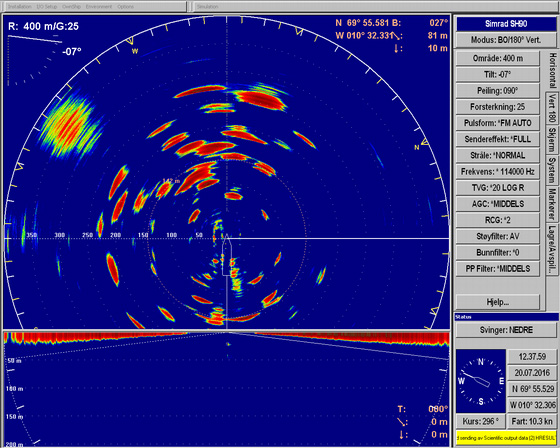The image size is (560, 448).
Task: Click the tilt indicator showing -07°
Action: 72,52
